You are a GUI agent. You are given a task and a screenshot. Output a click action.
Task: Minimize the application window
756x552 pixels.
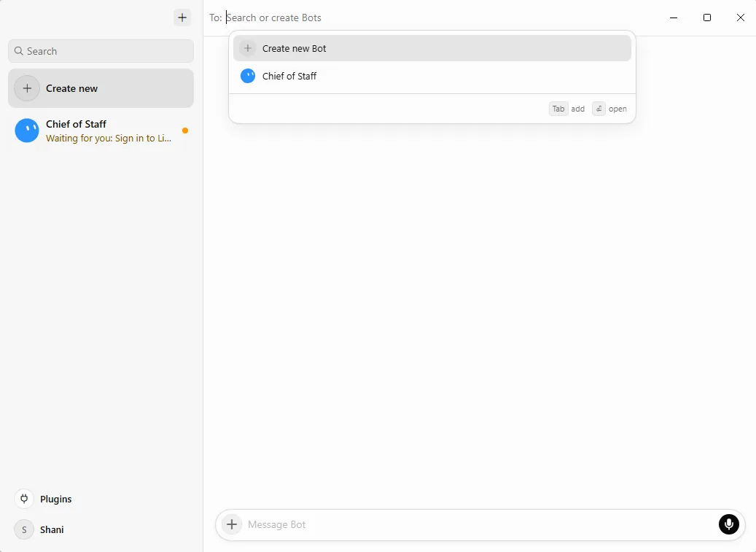tap(674, 18)
